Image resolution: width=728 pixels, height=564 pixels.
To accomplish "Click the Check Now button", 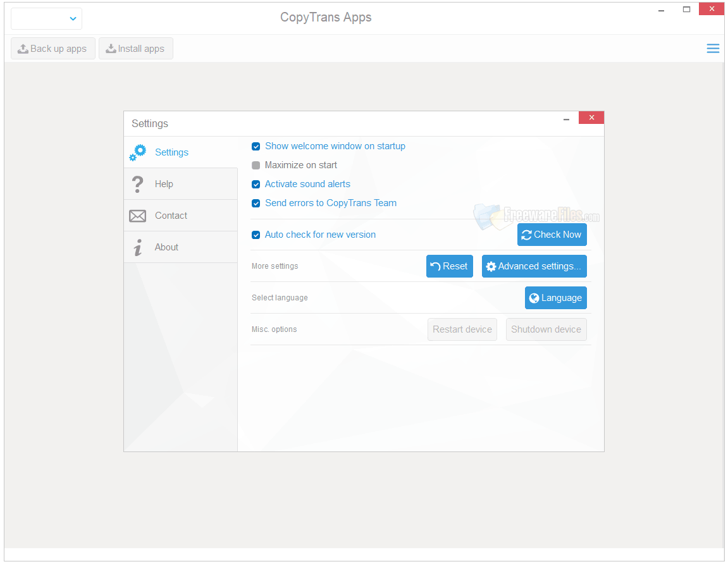I will pyautogui.click(x=552, y=234).
